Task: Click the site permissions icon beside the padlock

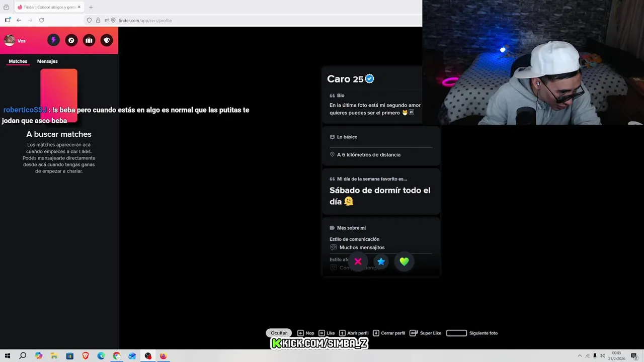Action: coord(107,20)
